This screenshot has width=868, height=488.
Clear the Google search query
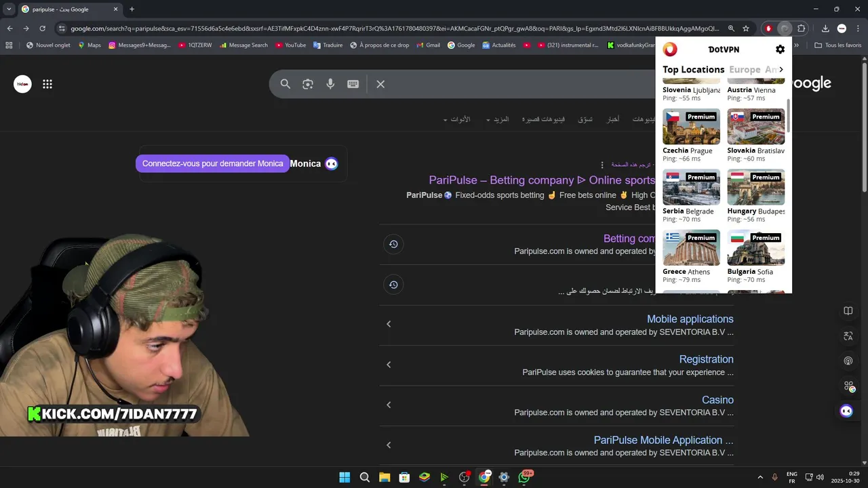380,84
